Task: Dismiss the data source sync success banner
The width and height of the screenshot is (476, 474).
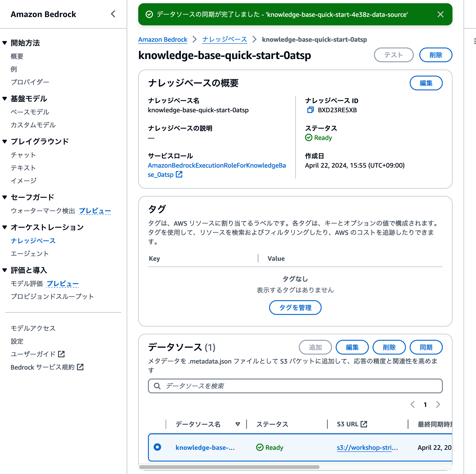Action: 440,14
